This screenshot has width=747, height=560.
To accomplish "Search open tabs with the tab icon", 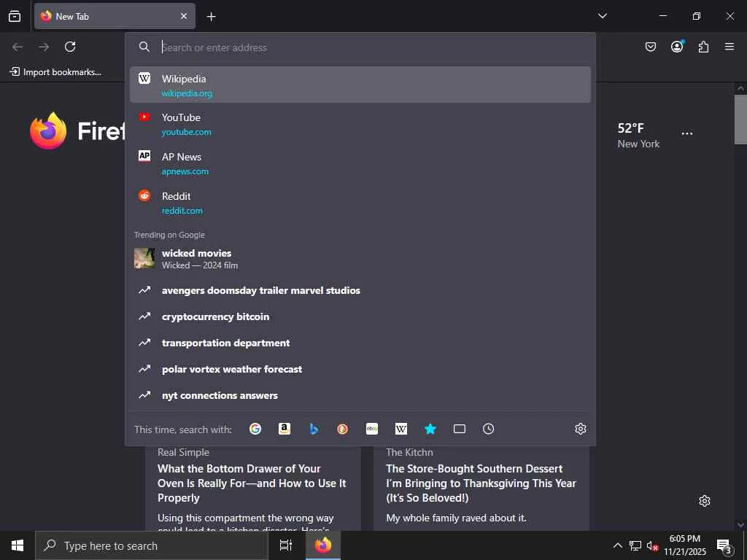I will tap(460, 429).
